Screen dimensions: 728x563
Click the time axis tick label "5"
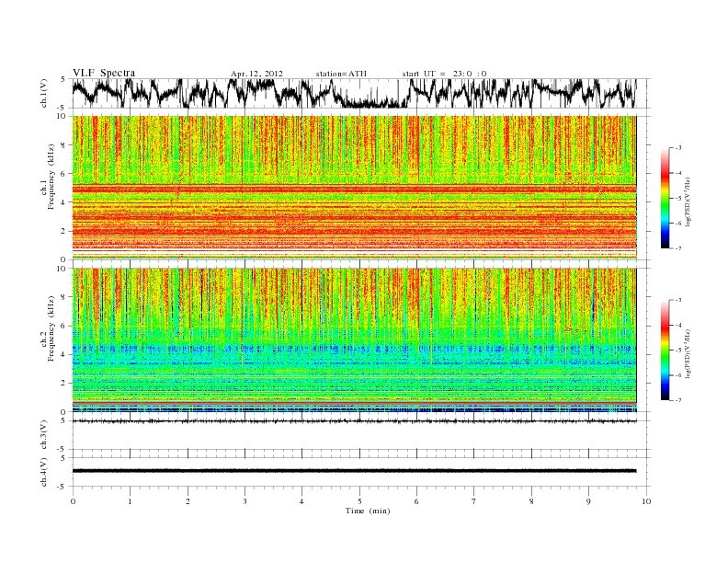[359, 501]
